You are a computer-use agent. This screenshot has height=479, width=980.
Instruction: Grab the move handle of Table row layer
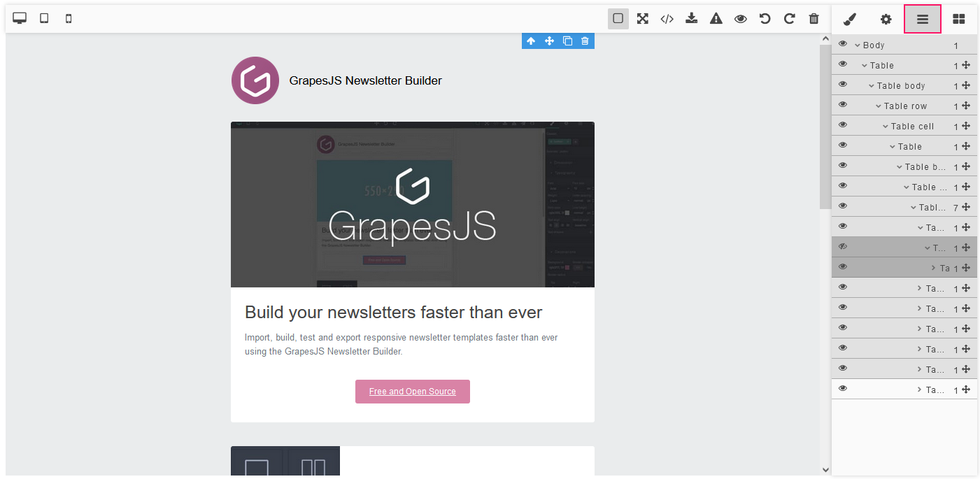pos(966,106)
